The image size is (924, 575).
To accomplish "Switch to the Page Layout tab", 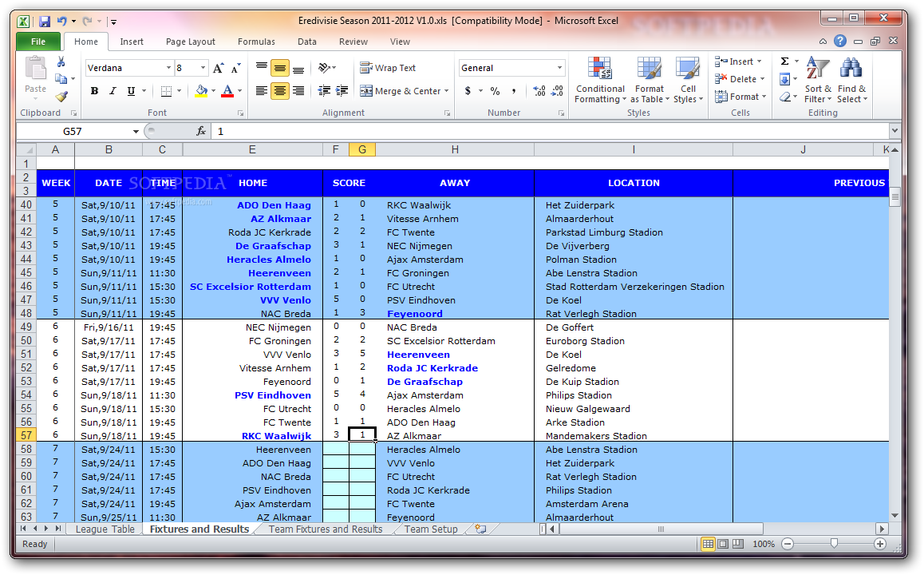I will 191,42.
